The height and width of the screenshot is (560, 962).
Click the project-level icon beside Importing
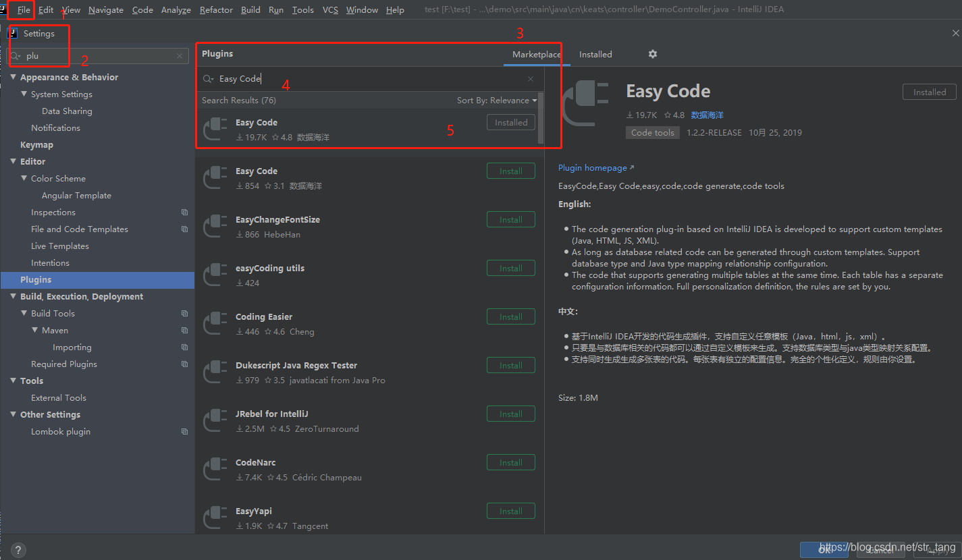point(184,347)
